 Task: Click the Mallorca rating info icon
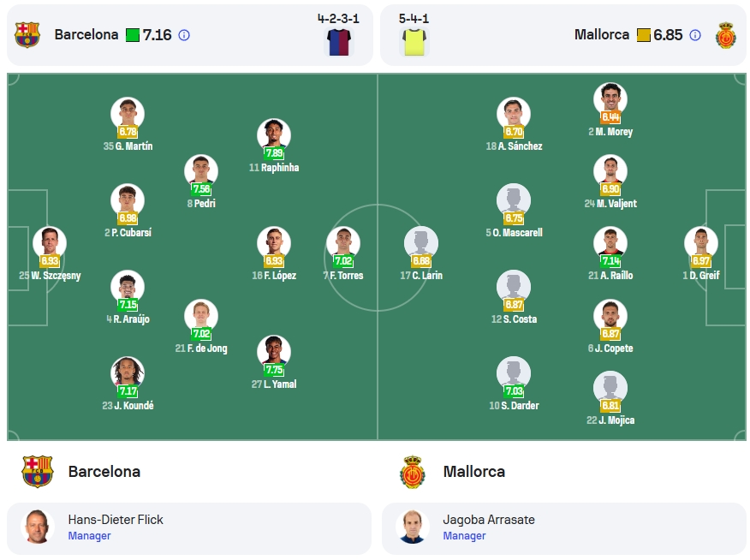pyautogui.click(x=695, y=35)
